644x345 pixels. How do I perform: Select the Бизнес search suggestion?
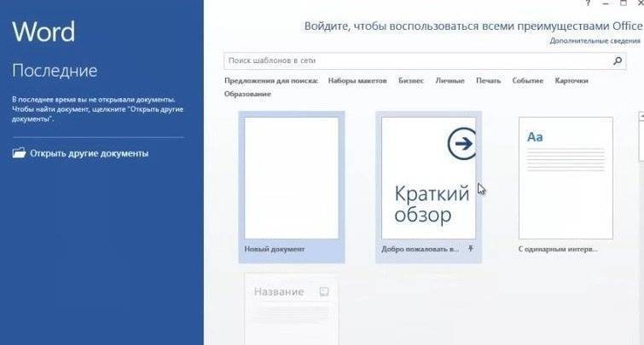pos(411,81)
